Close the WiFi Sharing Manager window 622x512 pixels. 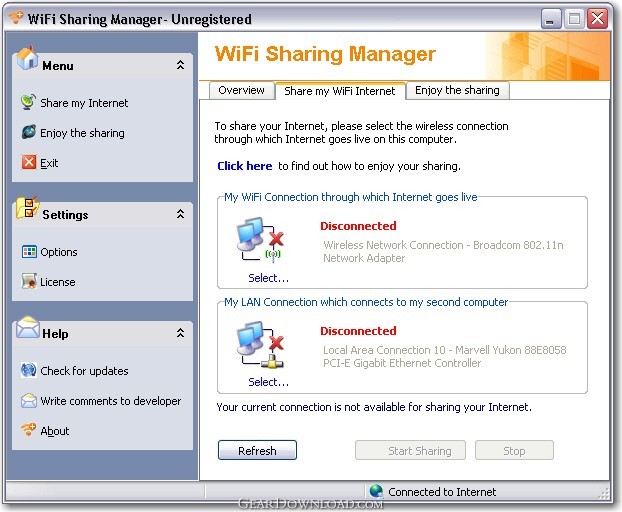[597, 18]
